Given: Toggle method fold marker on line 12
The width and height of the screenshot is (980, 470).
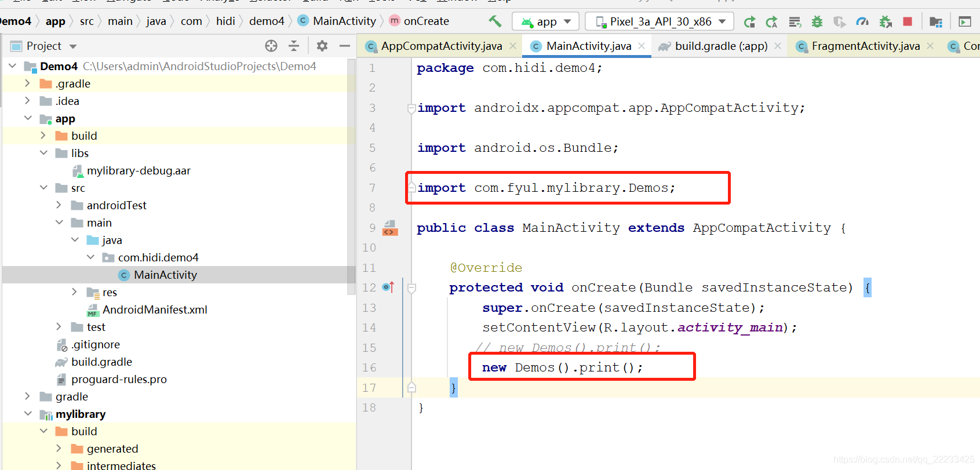Looking at the screenshot, I should pos(411,288).
